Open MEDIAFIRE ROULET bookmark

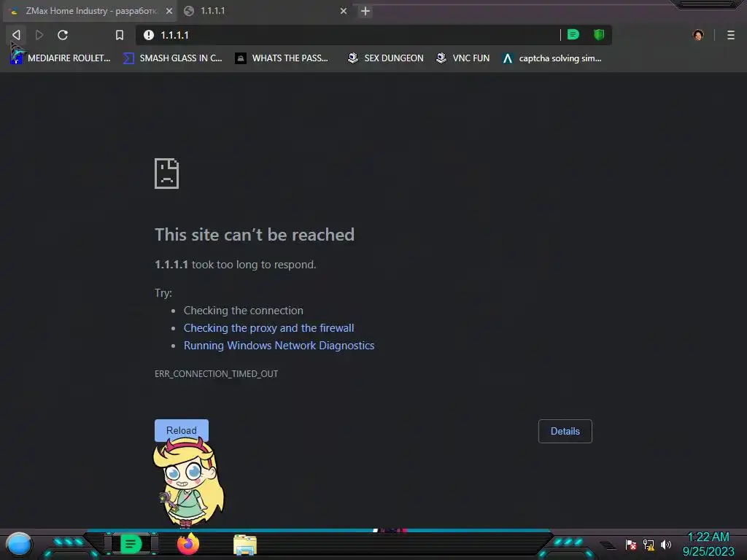[61, 58]
